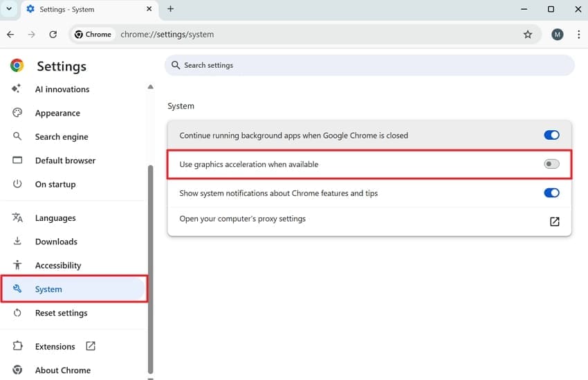This screenshot has width=588, height=380.
Task: Open About Chrome page
Action: point(63,370)
